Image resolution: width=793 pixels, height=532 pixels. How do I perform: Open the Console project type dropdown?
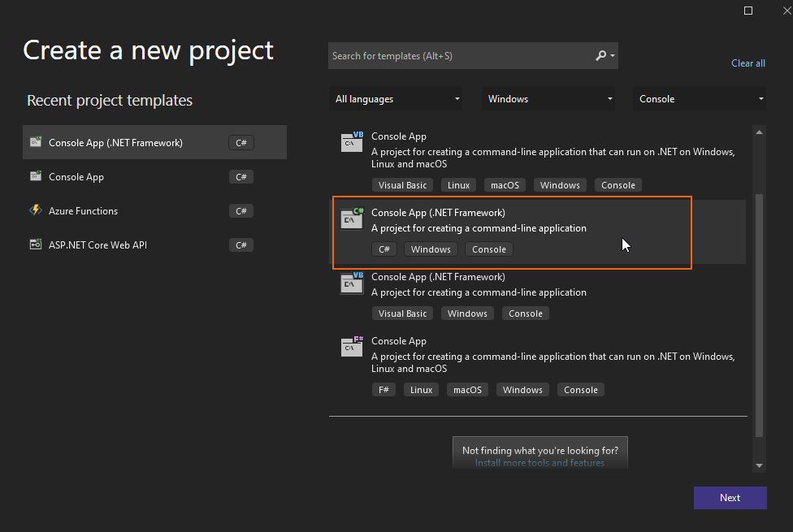(x=700, y=99)
